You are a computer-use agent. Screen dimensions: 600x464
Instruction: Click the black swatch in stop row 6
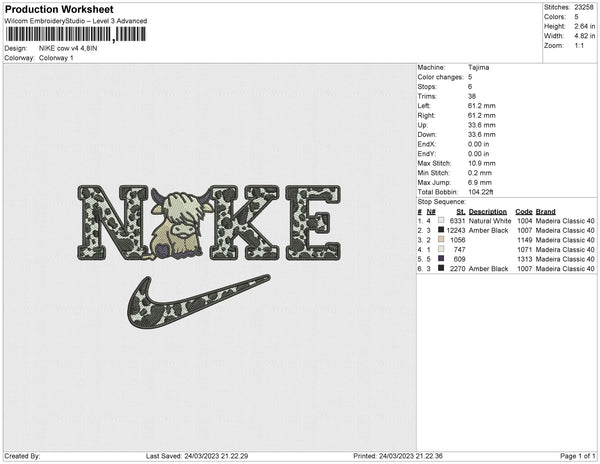pos(441,269)
